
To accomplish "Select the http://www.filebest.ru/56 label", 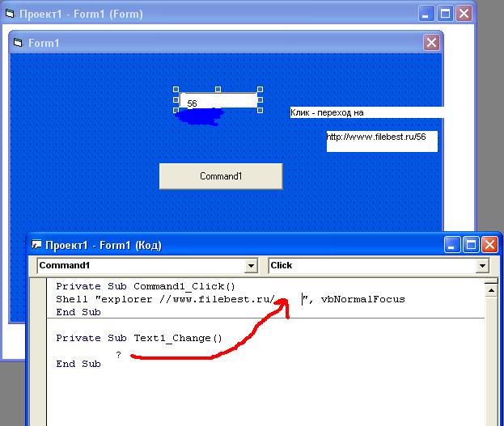I will (x=381, y=137).
